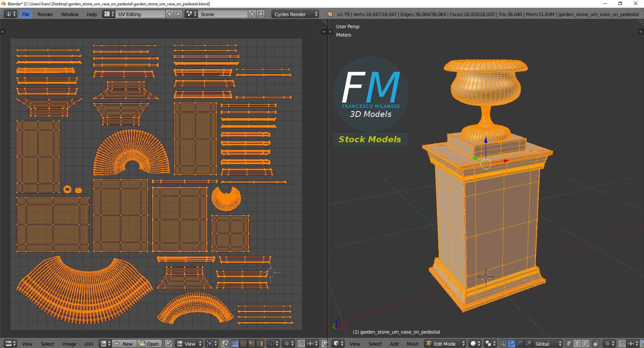Open the Add menu
This screenshot has width=644, height=348.
(394, 344)
